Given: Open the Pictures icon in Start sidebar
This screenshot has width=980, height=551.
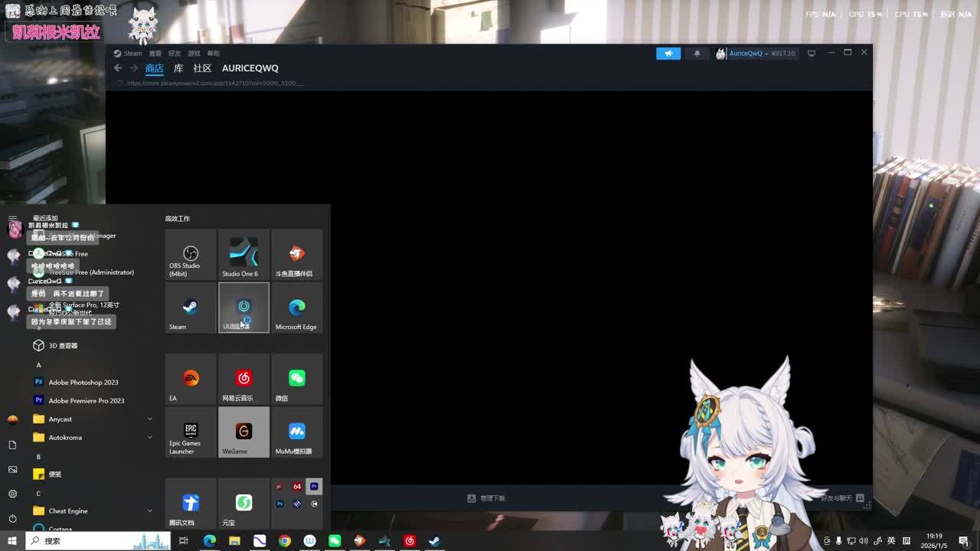Looking at the screenshot, I should [x=12, y=469].
